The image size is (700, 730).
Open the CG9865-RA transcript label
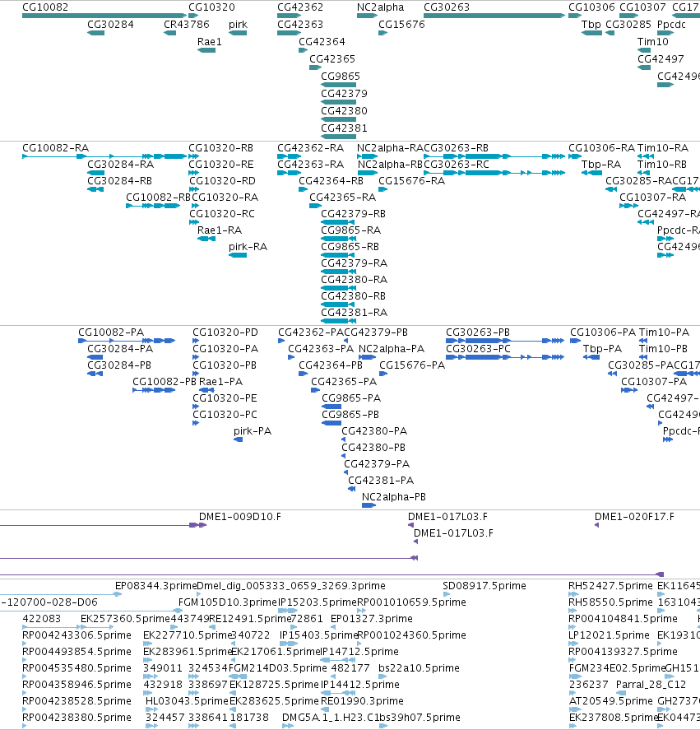click(351, 230)
